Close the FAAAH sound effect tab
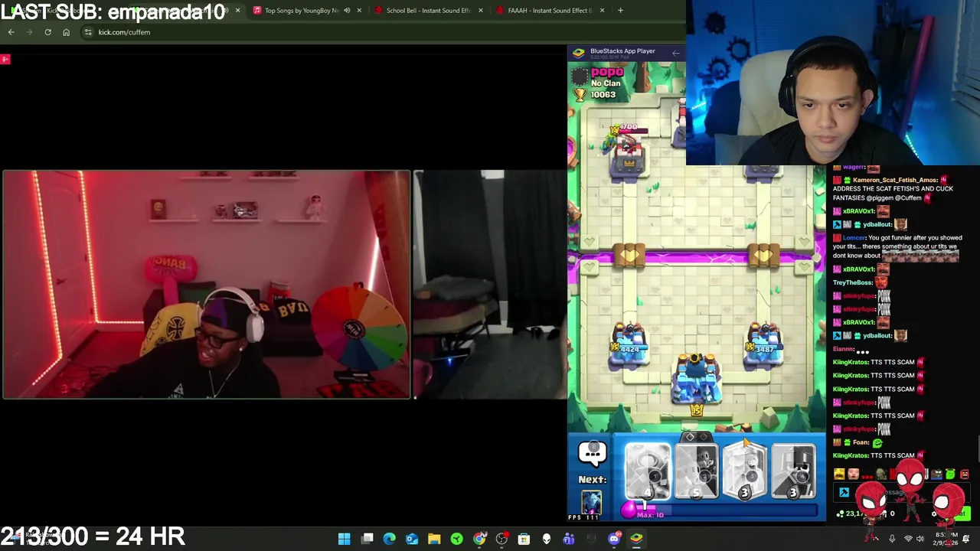This screenshot has width=980, height=551. (602, 11)
